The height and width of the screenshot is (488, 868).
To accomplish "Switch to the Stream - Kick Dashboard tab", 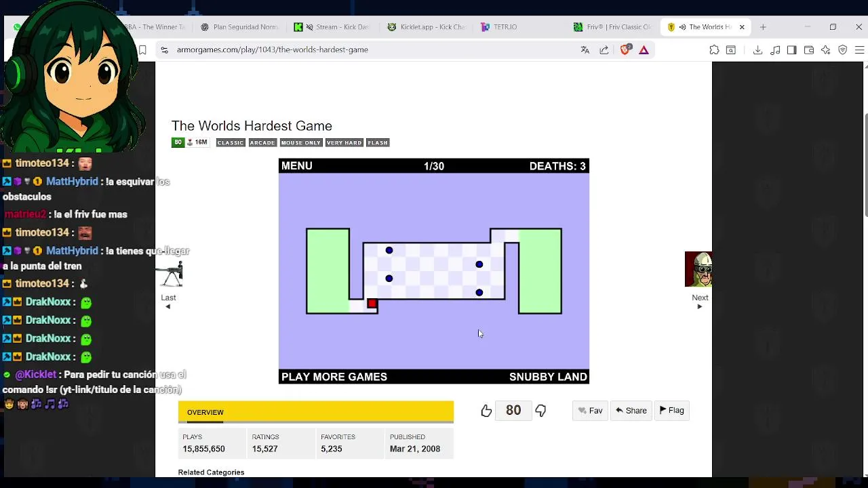I will point(332,27).
